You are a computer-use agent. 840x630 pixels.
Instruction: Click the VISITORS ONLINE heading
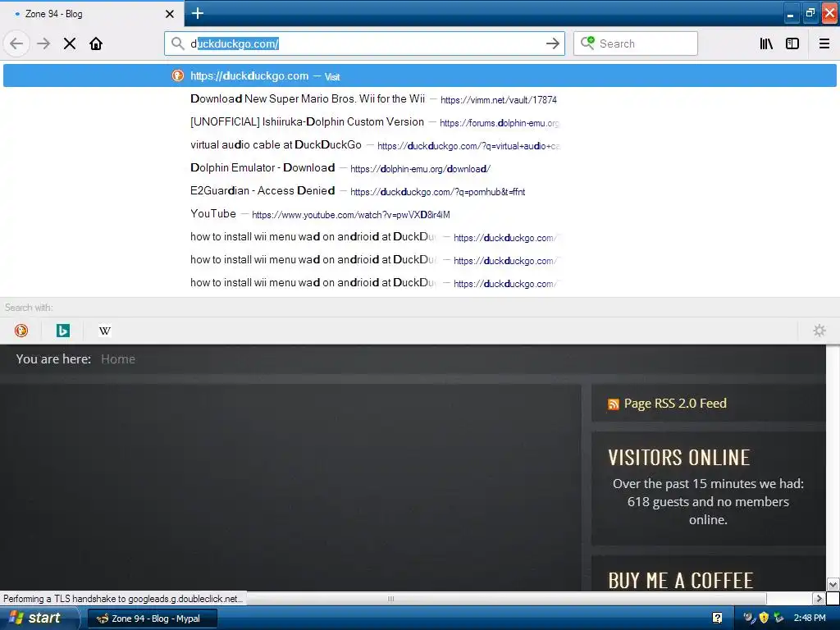tap(678, 458)
